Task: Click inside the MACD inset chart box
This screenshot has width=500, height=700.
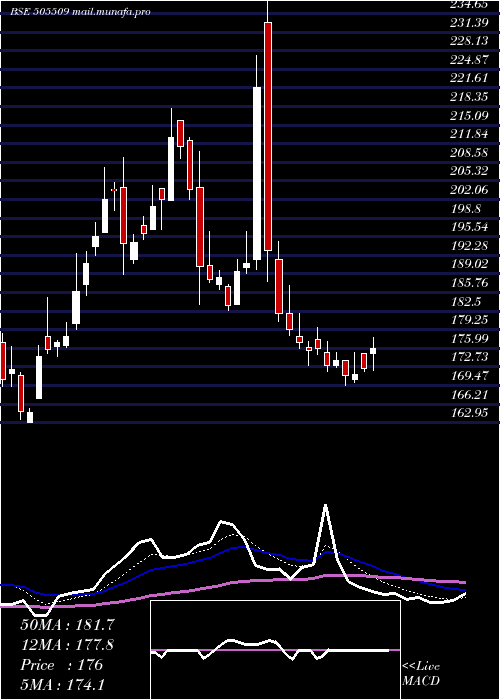Action: point(275,650)
